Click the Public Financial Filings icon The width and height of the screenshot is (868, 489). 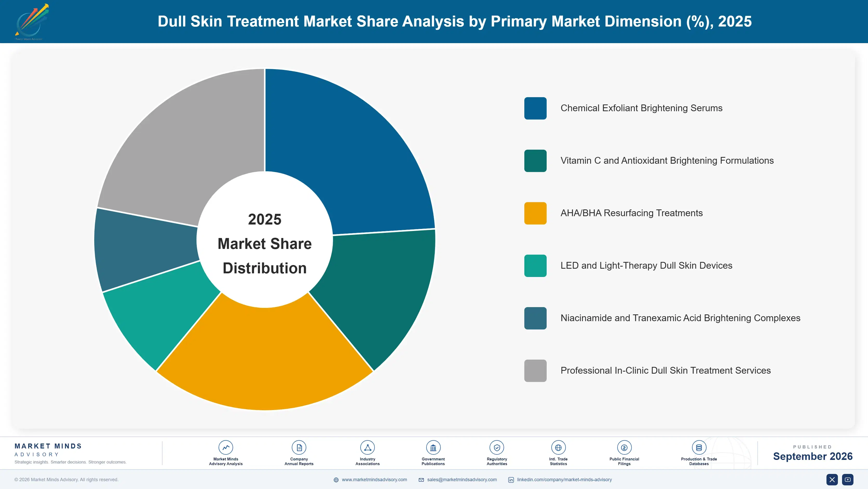624,447
